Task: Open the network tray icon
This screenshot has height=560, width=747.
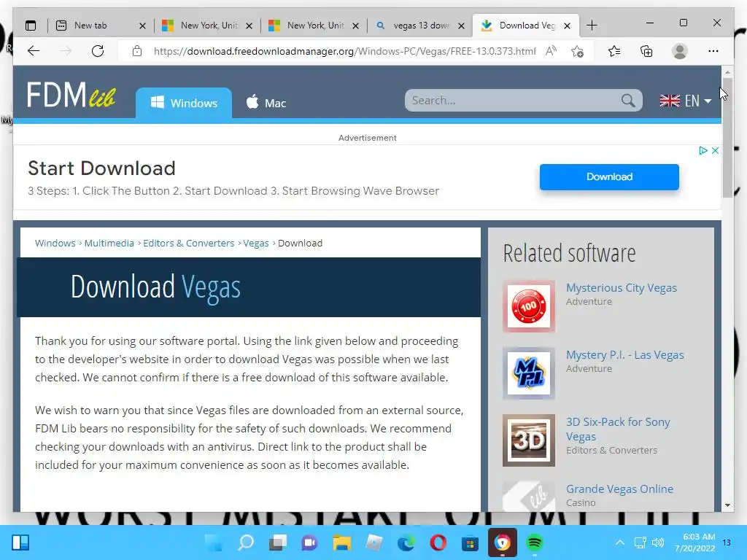Action: point(640,542)
